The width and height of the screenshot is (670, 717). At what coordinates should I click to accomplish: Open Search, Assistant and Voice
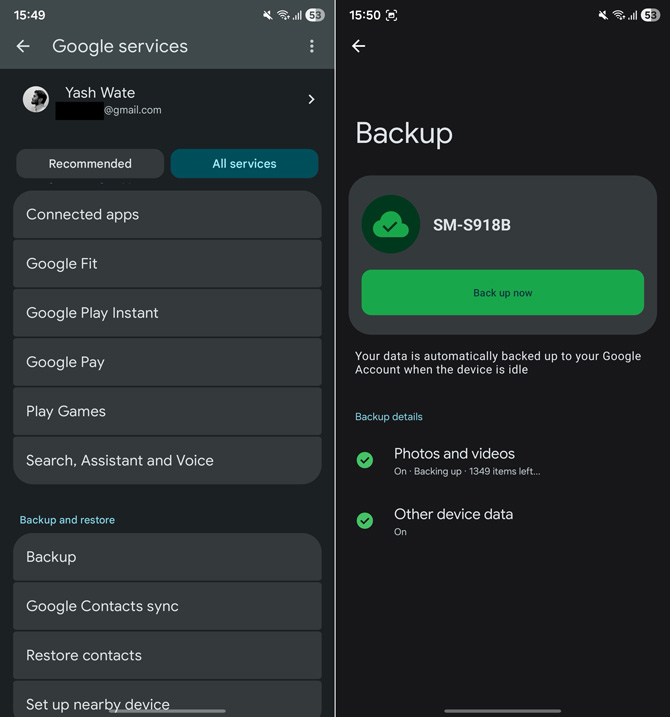pos(167,460)
